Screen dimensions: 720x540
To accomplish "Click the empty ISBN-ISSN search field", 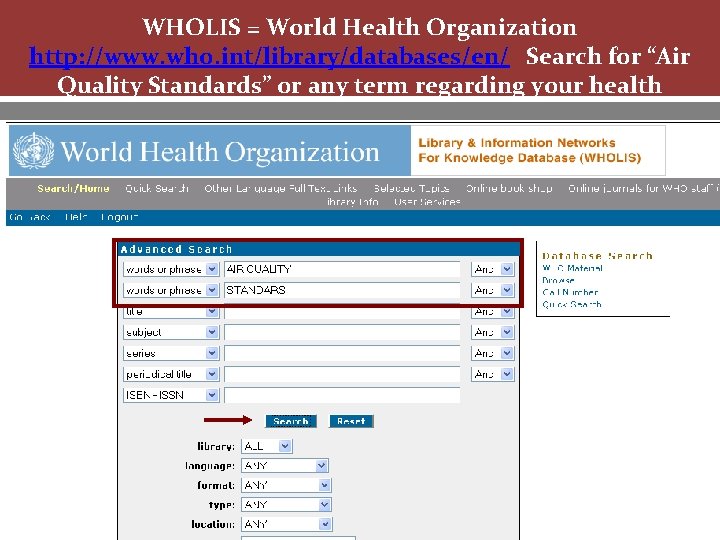I will (x=342, y=395).
